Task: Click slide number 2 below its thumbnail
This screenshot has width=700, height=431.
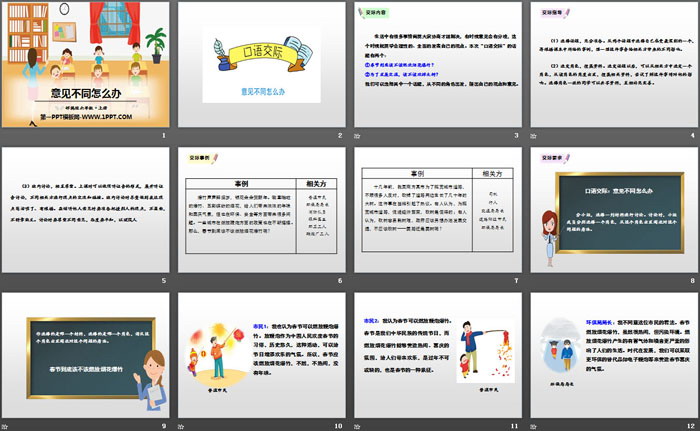Action: (340, 135)
